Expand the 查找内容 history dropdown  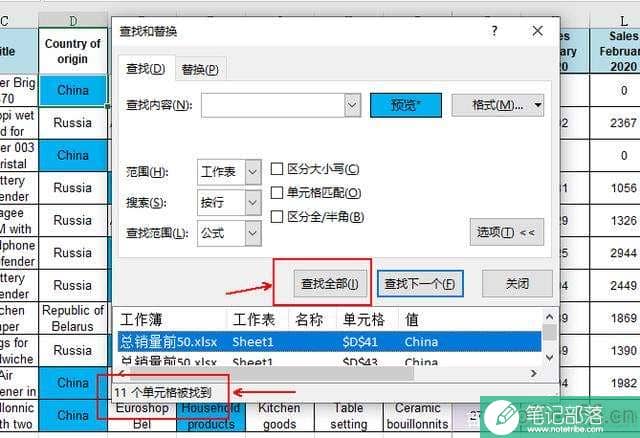(x=352, y=105)
